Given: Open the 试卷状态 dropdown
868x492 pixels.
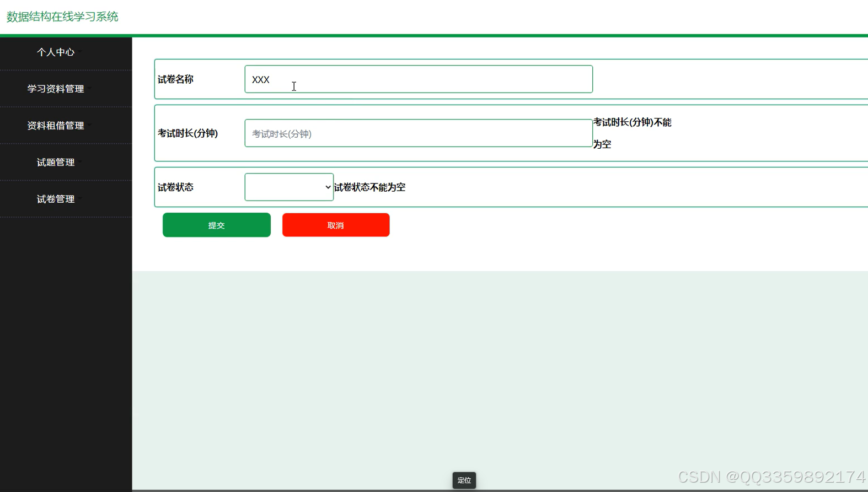Looking at the screenshot, I should (x=289, y=187).
